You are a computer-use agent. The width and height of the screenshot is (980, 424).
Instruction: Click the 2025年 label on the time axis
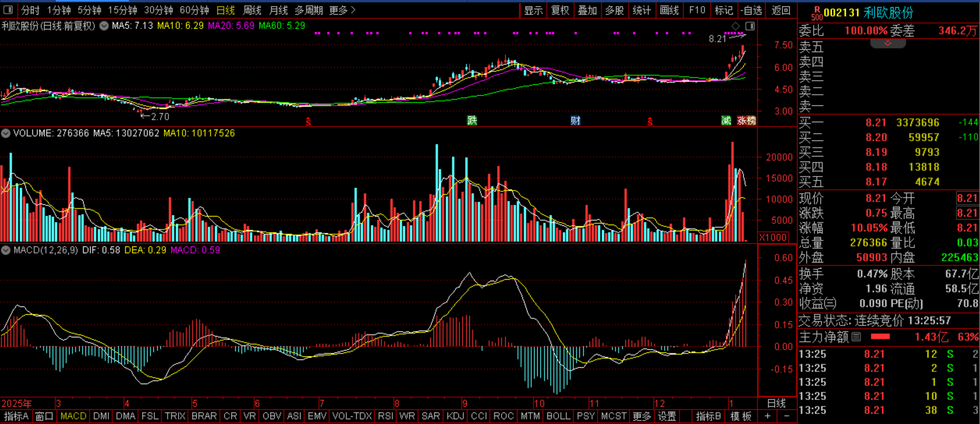pyautogui.click(x=17, y=403)
